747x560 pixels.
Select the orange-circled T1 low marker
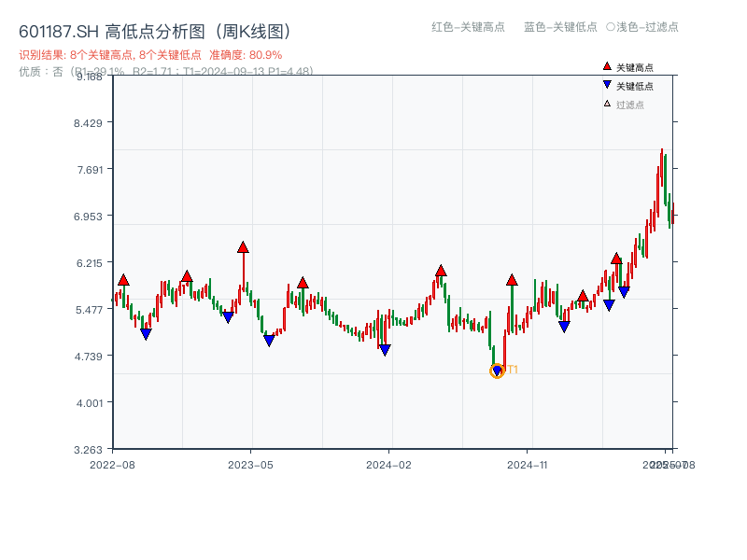coord(497,371)
